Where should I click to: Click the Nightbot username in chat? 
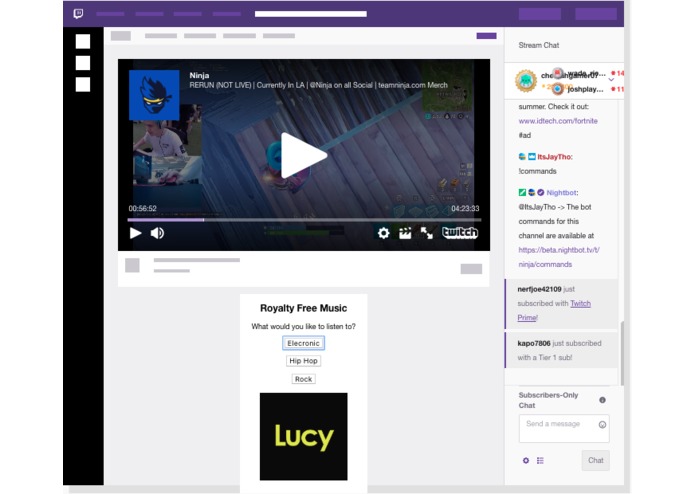click(x=562, y=193)
